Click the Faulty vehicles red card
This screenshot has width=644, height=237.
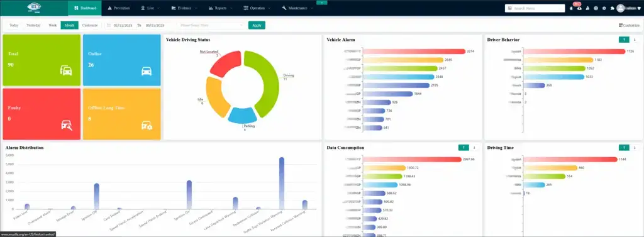point(42,114)
